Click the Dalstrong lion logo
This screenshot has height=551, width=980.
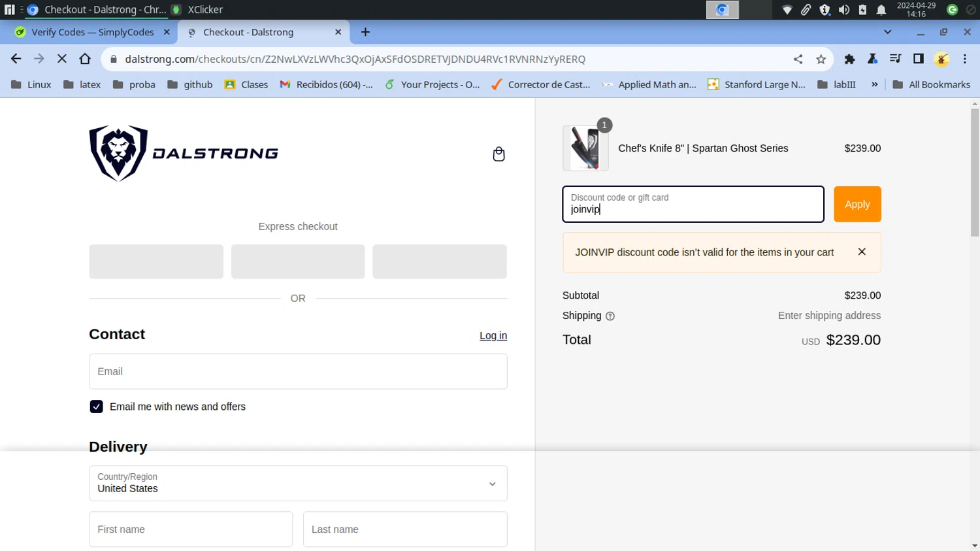[184, 153]
